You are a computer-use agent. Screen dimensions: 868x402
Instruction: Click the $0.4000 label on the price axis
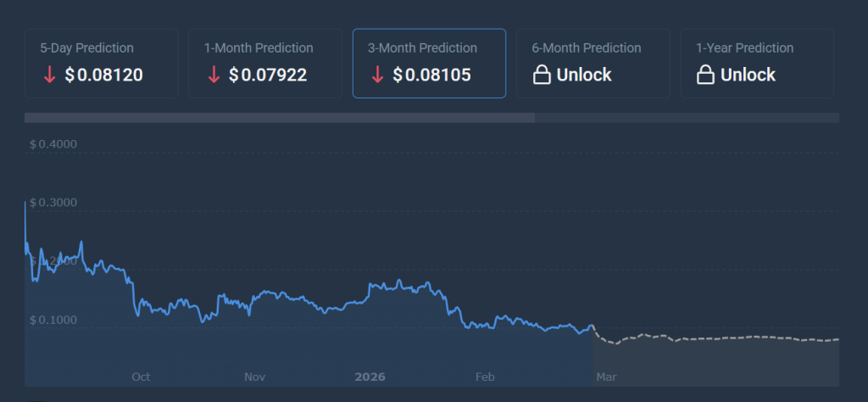pyautogui.click(x=53, y=144)
